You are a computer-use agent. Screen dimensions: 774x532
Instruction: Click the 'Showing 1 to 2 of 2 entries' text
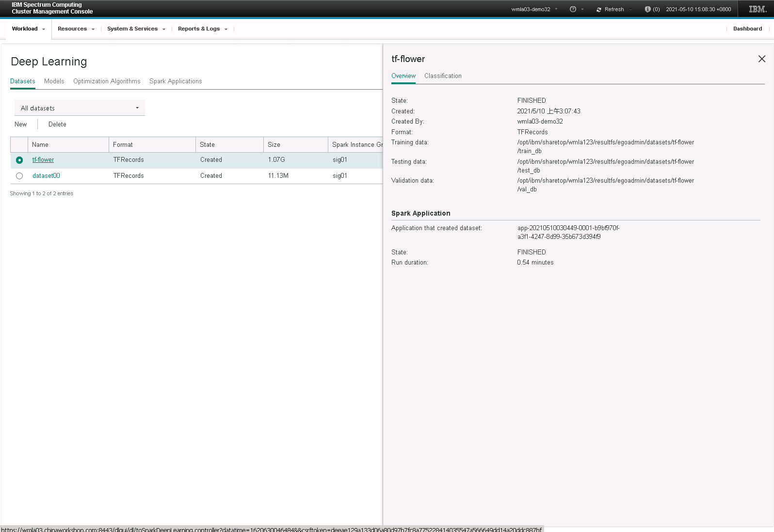coord(42,194)
